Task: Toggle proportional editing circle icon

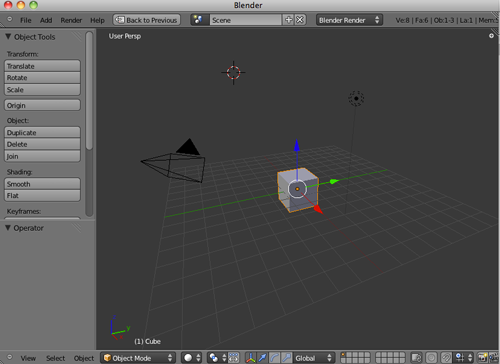Action: click(431, 358)
